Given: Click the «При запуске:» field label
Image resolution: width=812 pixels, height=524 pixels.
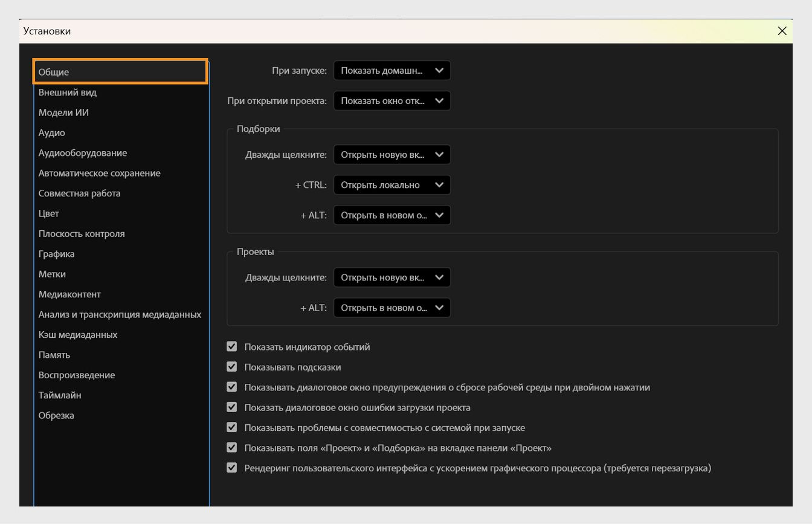Looking at the screenshot, I should 299,70.
